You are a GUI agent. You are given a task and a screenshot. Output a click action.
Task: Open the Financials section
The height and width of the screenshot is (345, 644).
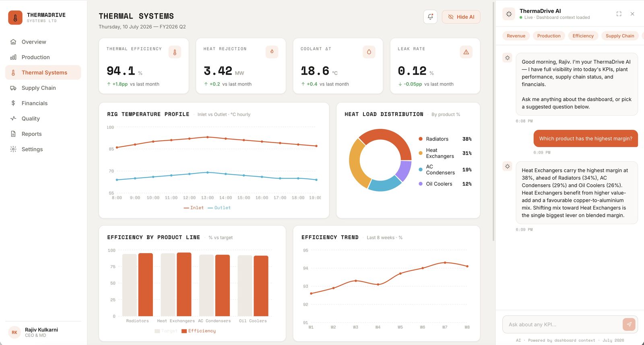pyautogui.click(x=43, y=103)
